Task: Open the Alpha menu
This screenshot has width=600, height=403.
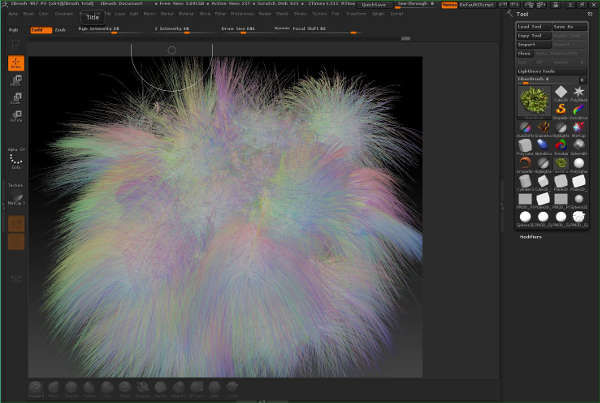Action: coord(13,13)
